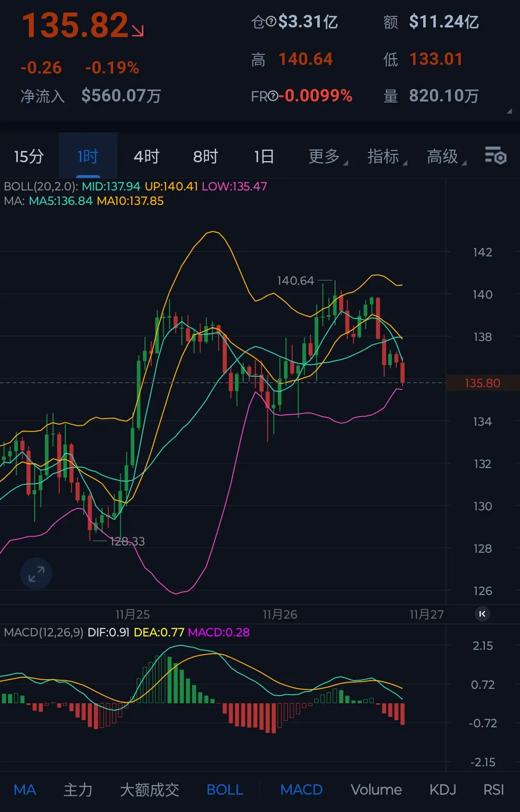
Task: Toggle the MA indicator overlay
Action: 25,789
